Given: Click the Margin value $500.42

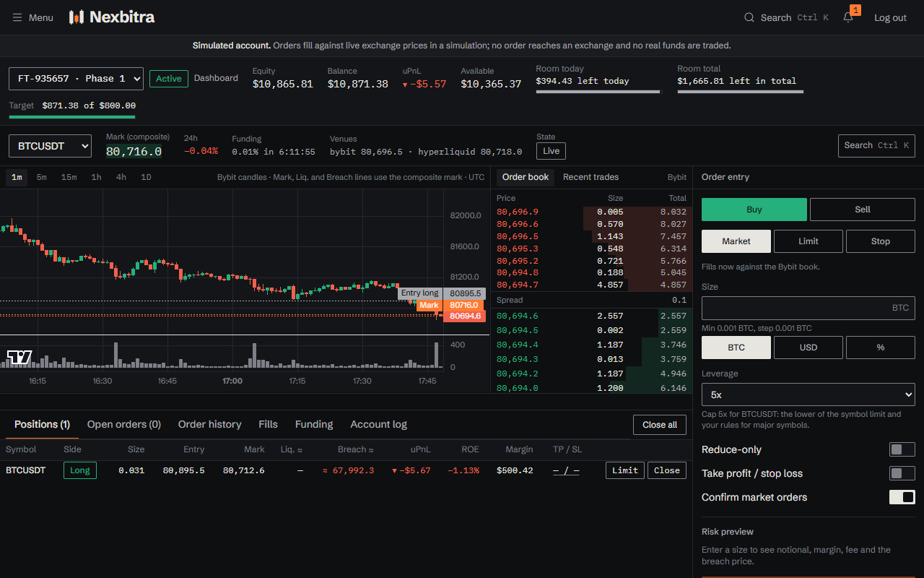Looking at the screenshot, I should pyautogui.click(x=515, y=470).
